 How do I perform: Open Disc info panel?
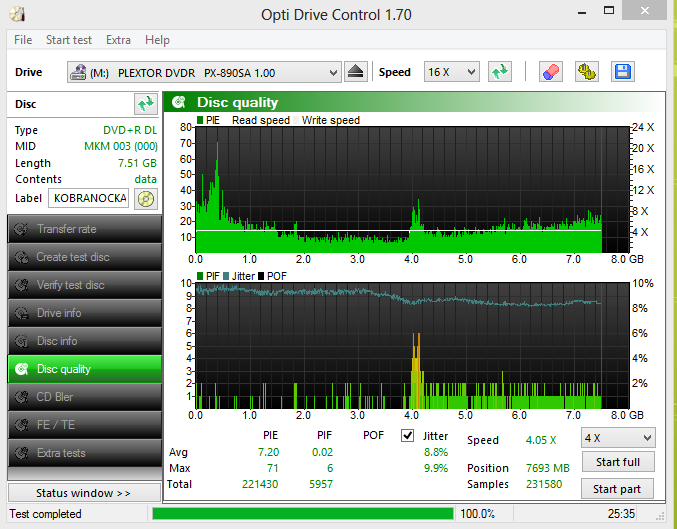(85, 341)
